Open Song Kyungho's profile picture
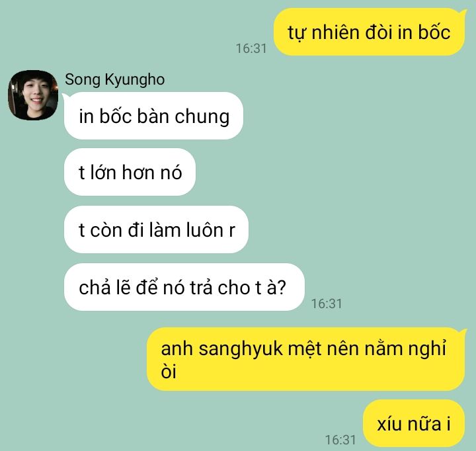 click(x=33, y=95)
